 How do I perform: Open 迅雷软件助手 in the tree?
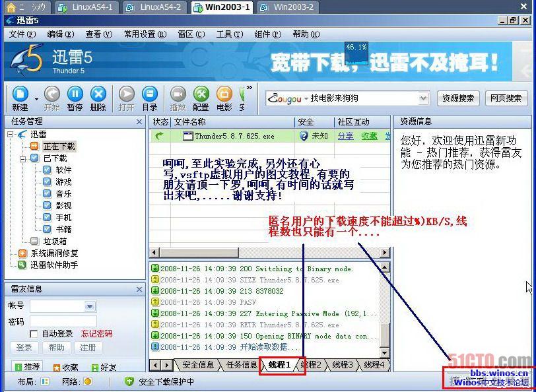point(54,265)
